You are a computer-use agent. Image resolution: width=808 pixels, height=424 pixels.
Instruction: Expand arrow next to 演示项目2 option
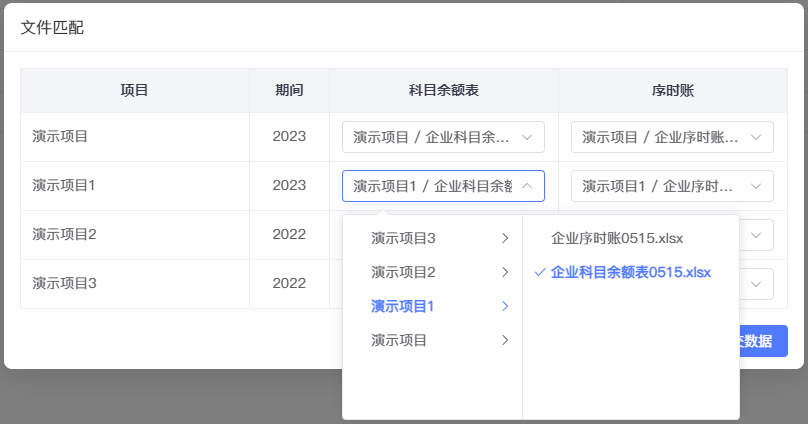click(x=505, y=272)
